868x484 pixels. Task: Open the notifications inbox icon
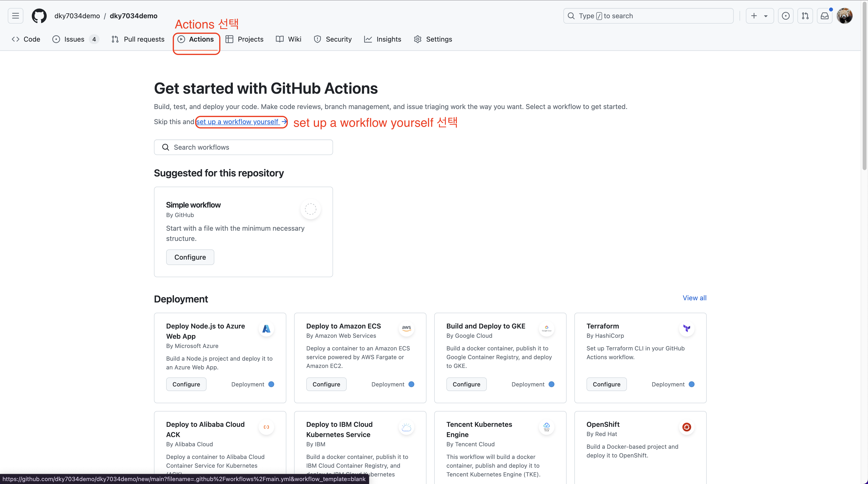coord(824,16)
